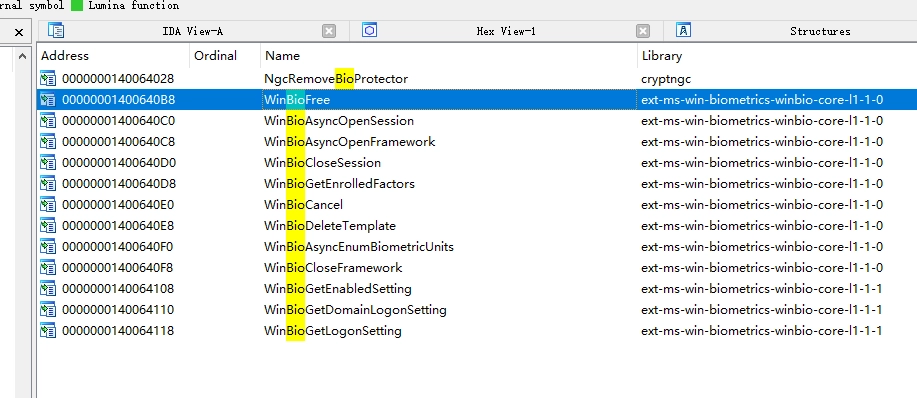
Task: Open the Structures tab
Action: tap(820, 31)
